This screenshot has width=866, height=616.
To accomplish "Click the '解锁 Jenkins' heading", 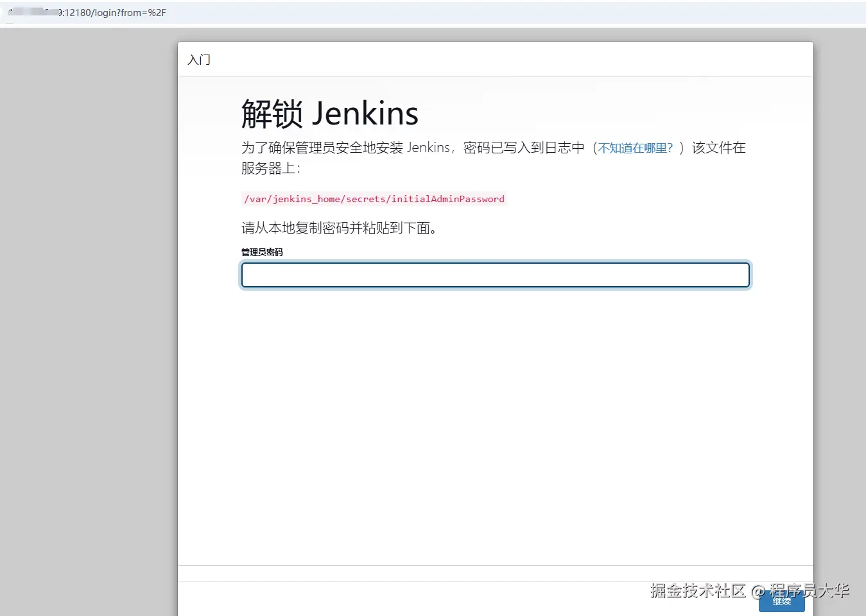I will click(x=329, y=114).
